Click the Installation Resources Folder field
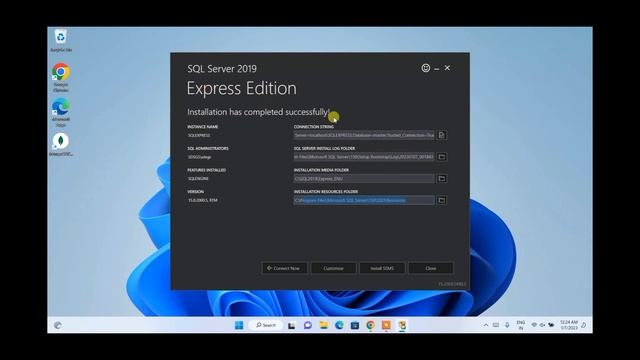 364,200
